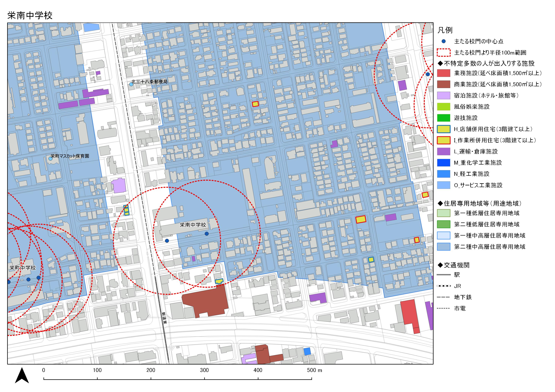
Task: Click the 第二種中高層住居専用地域 legend swatch
Action: point(444,247)
